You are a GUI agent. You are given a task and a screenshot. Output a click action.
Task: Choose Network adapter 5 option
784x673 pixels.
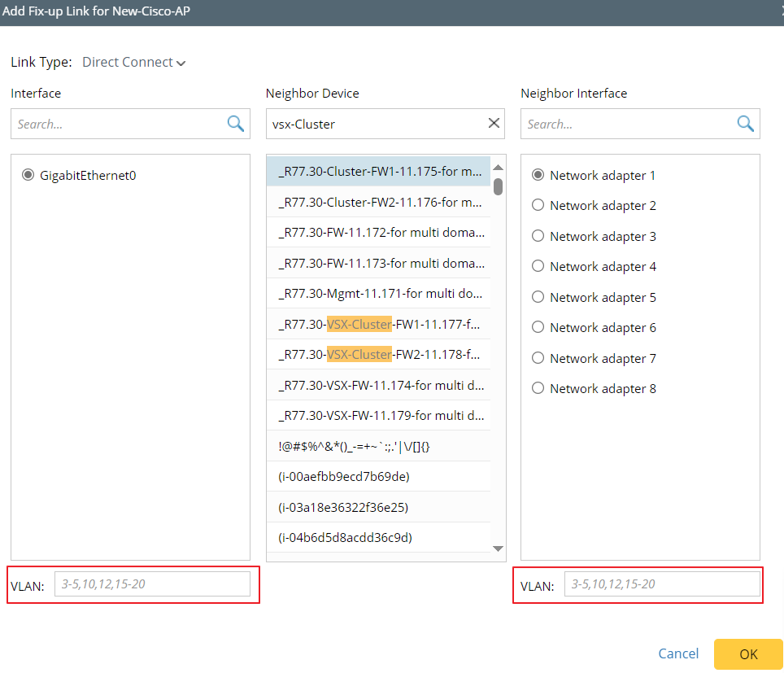click(538, 297)
